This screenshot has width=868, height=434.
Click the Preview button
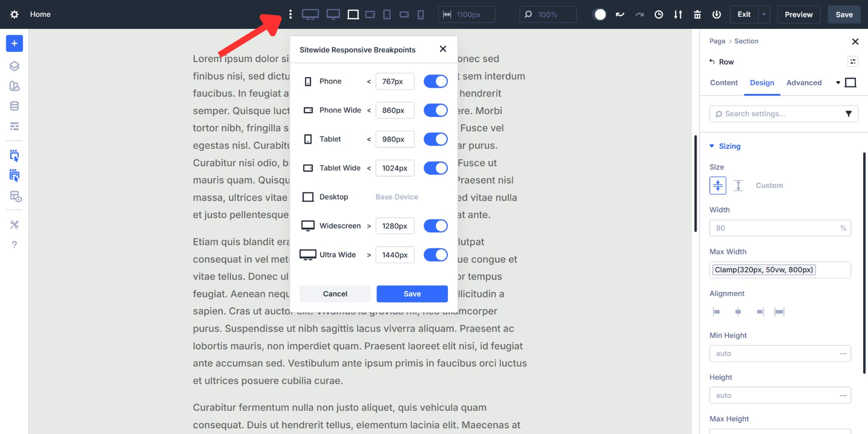tap(799, 14)
